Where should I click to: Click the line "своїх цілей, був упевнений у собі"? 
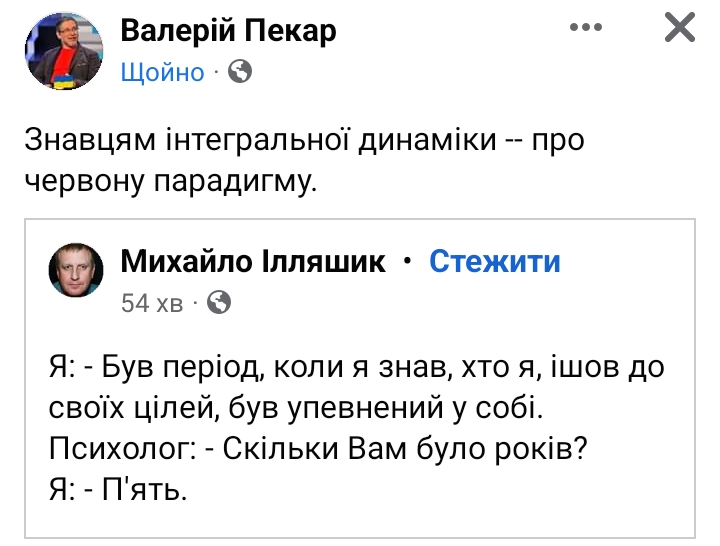[x=297, y=409]
